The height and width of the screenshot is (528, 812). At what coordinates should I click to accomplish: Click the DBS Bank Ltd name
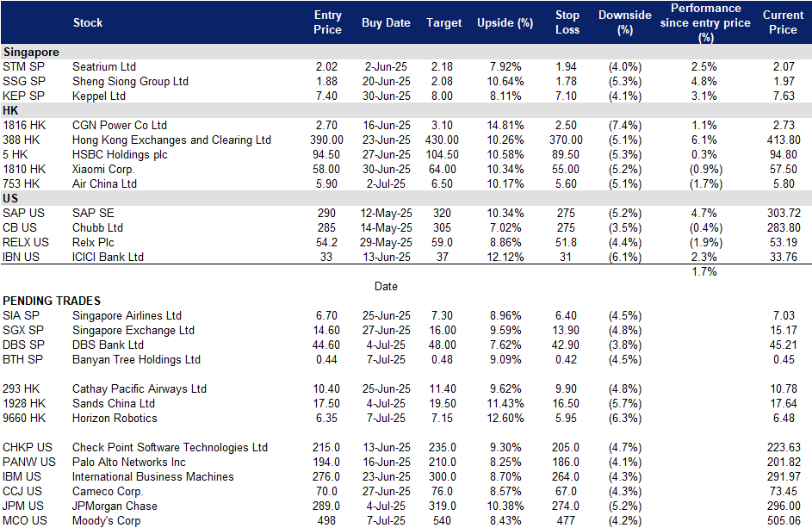pos(108,345)
